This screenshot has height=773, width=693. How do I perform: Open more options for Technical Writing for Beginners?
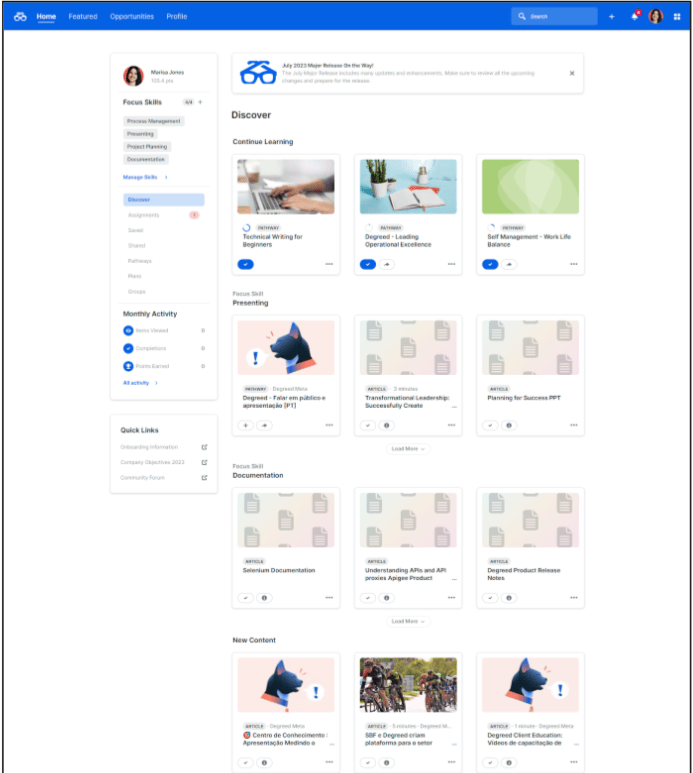[329, 264]
